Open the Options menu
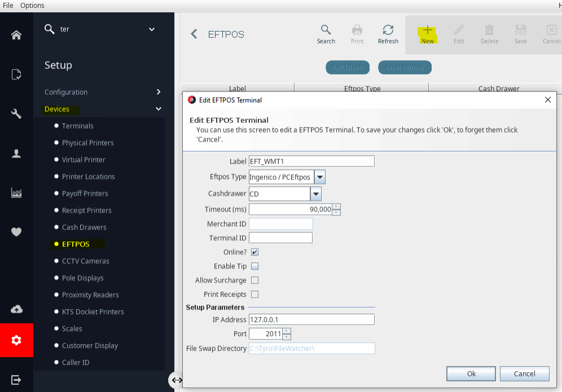Viewport: 562px width, 392px height. pyautogui.click(x=32, y=6)
